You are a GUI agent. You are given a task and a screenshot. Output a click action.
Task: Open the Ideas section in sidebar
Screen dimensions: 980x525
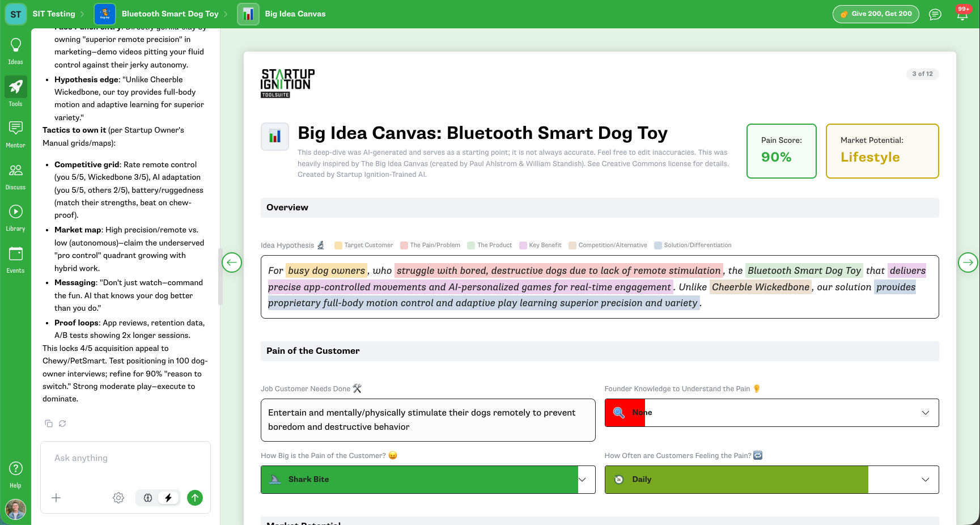(15, 51)
